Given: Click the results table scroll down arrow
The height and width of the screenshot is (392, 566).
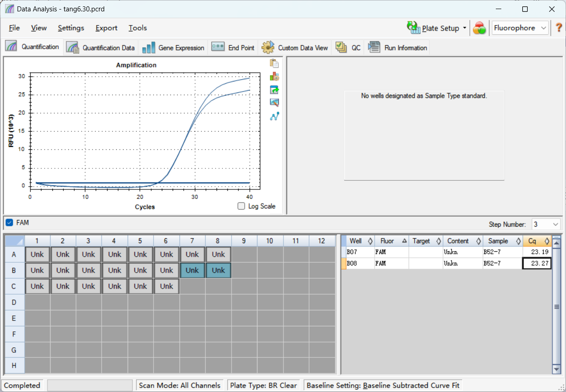Looking at the screenshot, I should click(x=556, y=369).
